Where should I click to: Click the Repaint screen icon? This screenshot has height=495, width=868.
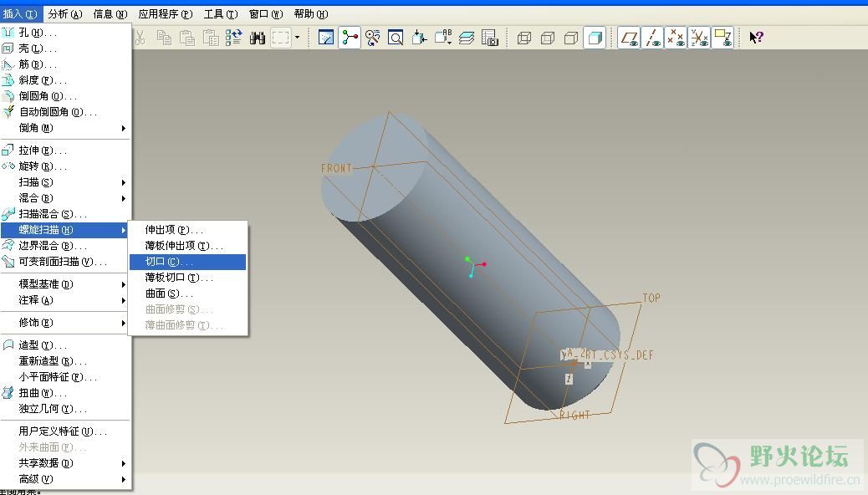pyautogui.click(x=326, y=38)
